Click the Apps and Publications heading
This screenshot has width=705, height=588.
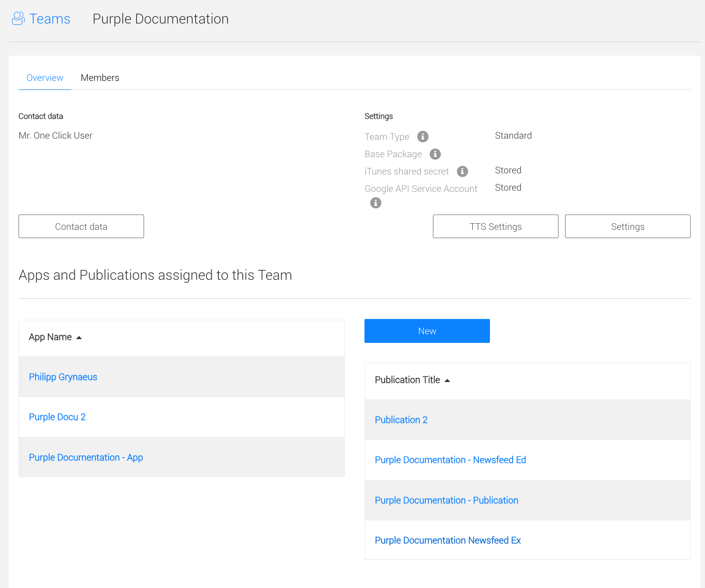tap(155, 275)
